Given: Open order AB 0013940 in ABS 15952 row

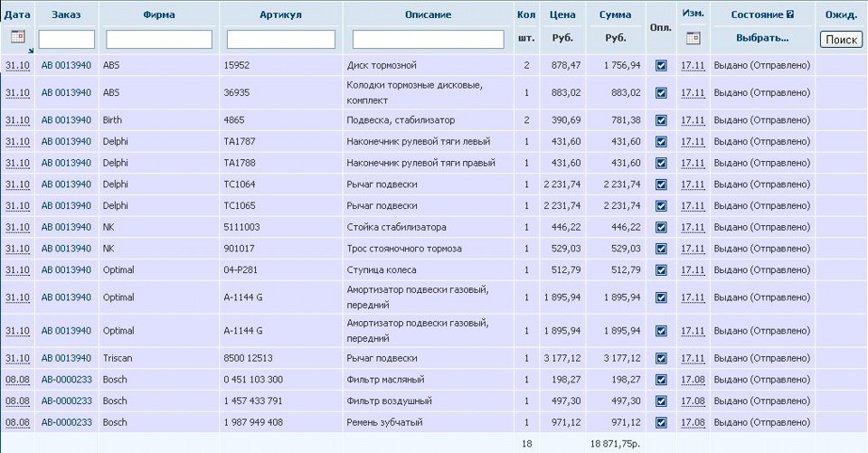Looking at the screenshot, I should [66, 66].
